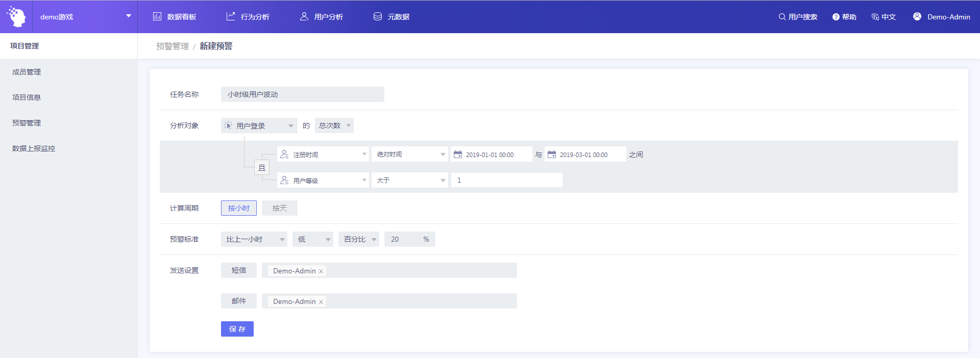Image resolution: width=980 pixels, height=358 pixels.
Task: Click the language switch icon
Action: coord(875,17)
